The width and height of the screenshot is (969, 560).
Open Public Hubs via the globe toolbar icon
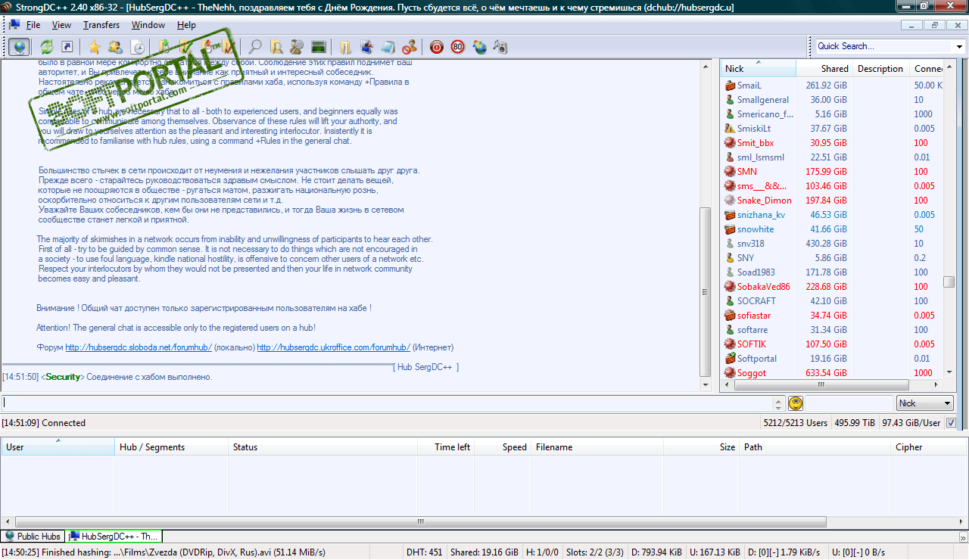pyautogui.click(x=20, y=47)
